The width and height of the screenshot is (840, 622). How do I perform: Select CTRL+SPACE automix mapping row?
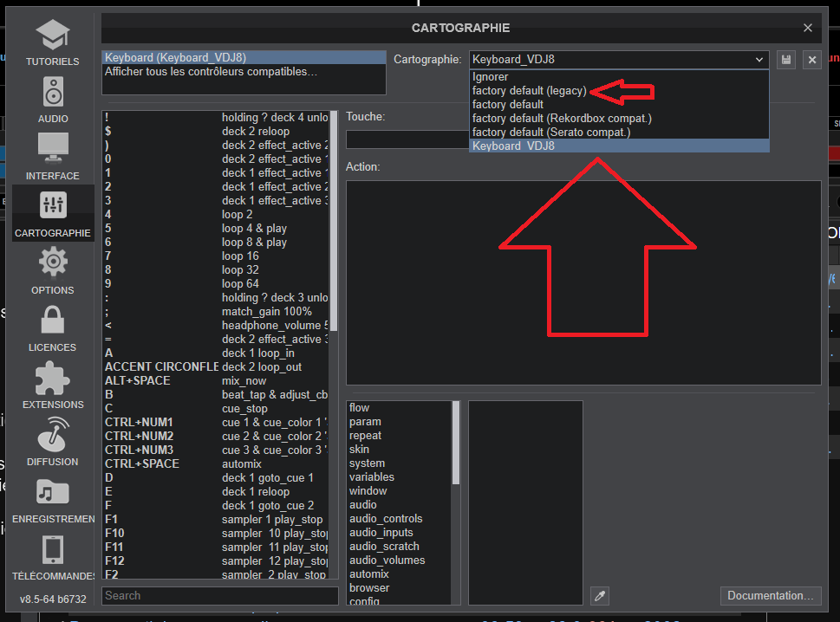216,463
